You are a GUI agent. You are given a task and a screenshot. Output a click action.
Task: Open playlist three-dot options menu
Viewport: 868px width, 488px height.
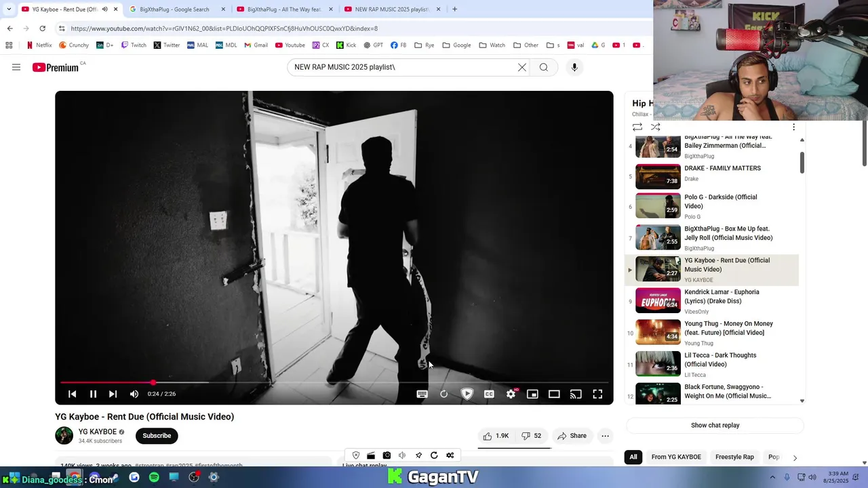pos(793,127)
